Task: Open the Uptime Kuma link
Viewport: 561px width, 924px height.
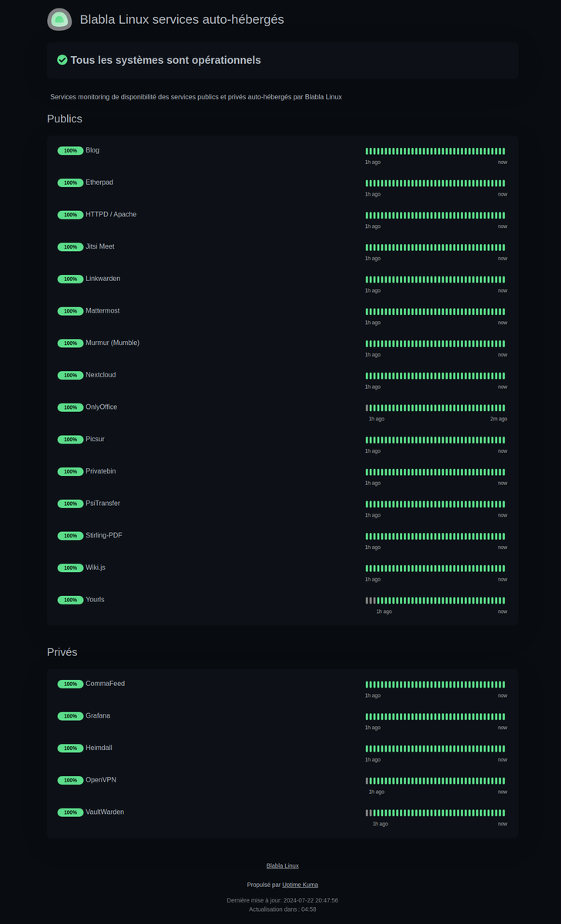Action: [300, 885]
